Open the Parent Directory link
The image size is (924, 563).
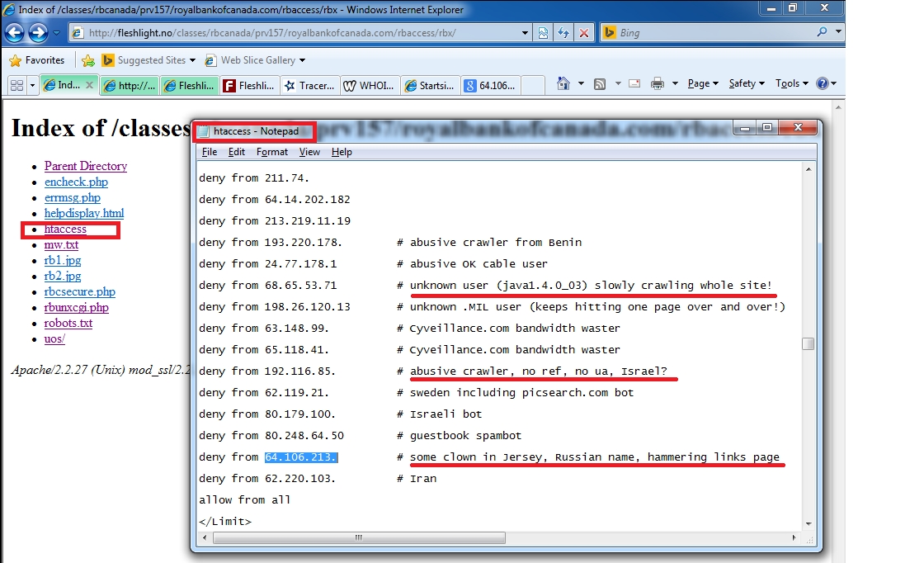pos(86,166)
